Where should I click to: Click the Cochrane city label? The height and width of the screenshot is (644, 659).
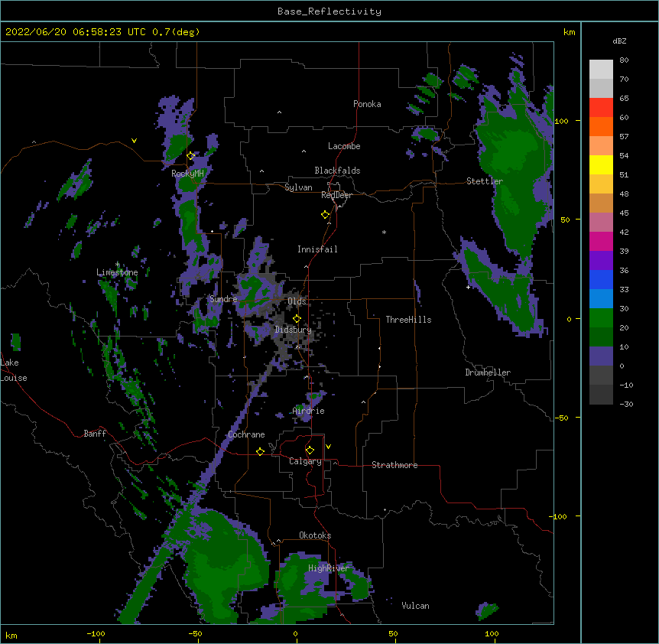coord(246,434)
